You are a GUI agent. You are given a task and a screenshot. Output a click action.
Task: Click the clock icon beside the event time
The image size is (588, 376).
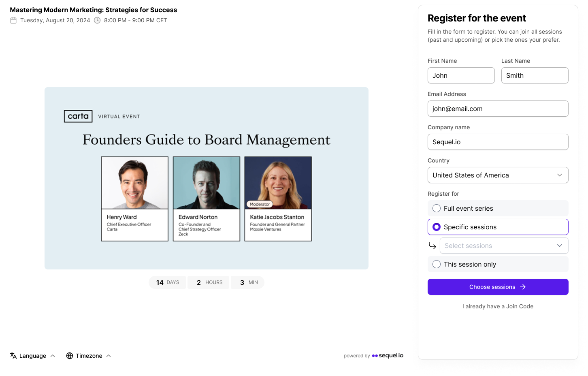click(x=97, y=20)
